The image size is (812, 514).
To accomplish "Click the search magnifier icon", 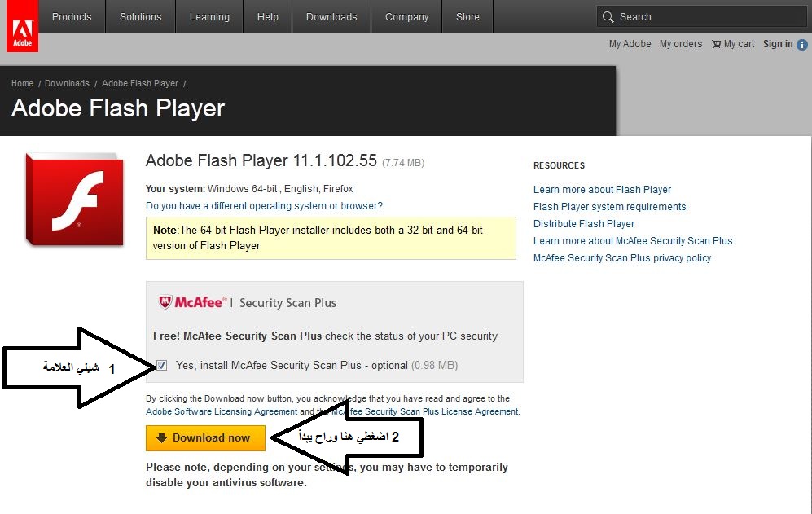I will point(608,16).
